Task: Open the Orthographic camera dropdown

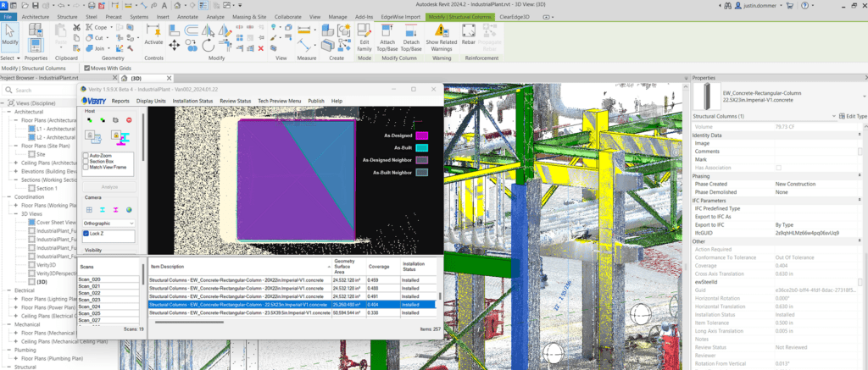Action: coord(108,224)
